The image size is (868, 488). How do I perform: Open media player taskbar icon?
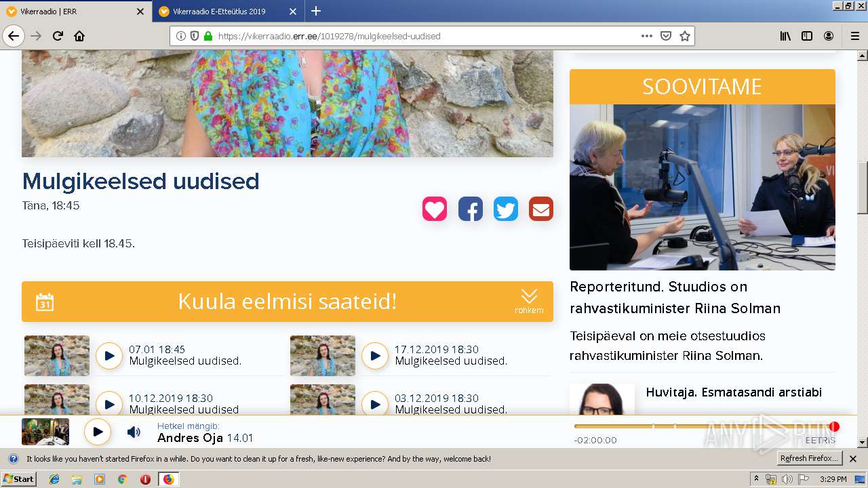[100, 479]
